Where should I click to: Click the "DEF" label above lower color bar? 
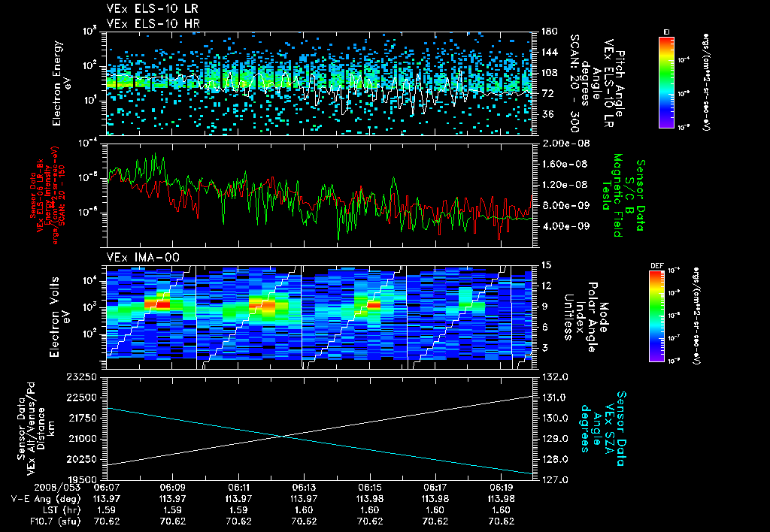(x=656, y=266)
